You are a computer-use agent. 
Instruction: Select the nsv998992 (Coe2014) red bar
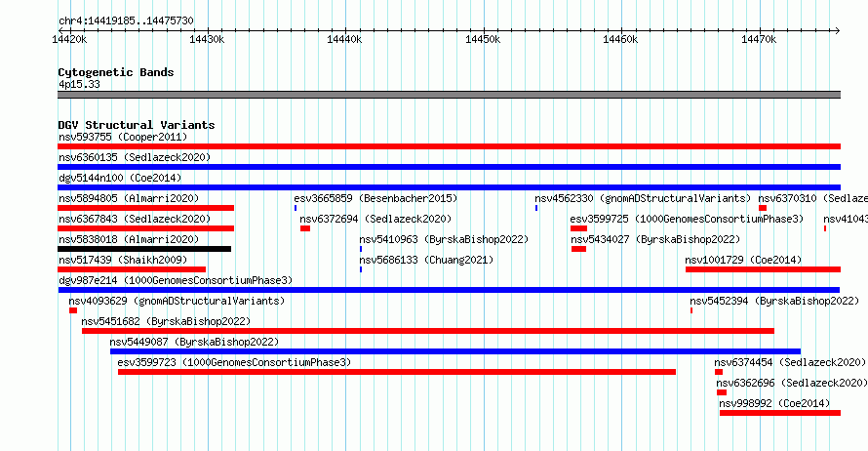tap(780, 413)
